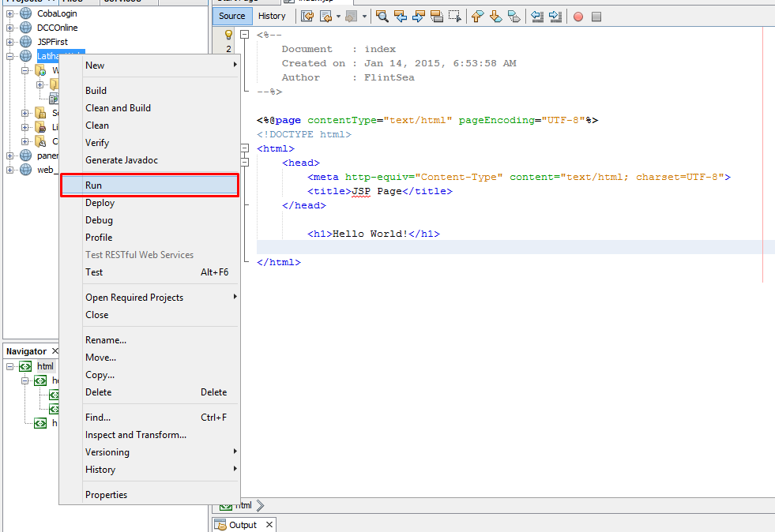Collapse the <head> tag code fold
Image resolution: width=775 pixels, height=532 pixels.
coord(244,162)
